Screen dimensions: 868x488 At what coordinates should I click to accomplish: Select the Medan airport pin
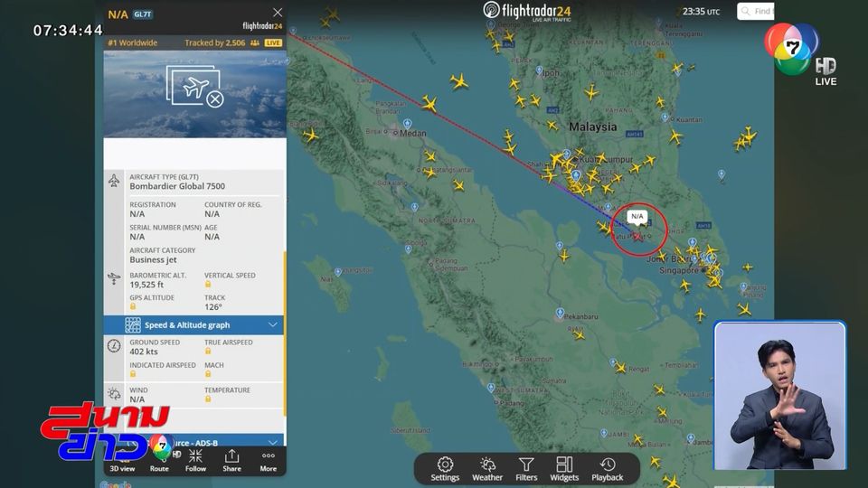[408, 124]
